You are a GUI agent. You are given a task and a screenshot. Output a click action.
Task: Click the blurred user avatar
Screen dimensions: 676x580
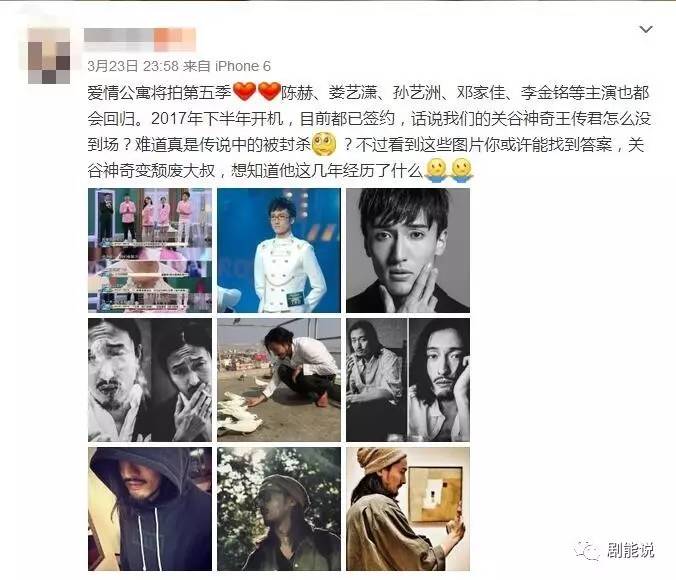[49, 56]
